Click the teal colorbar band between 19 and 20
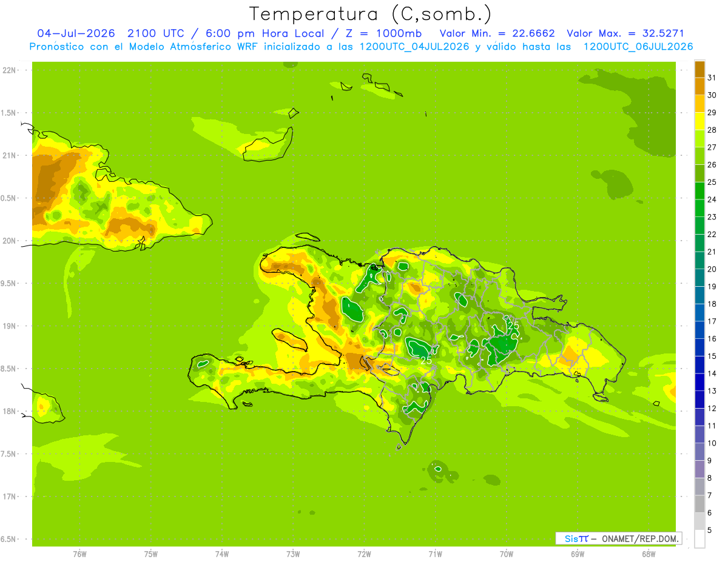Image resolution: width=728 pixels, height=562 pixels. tap(699, 278)
